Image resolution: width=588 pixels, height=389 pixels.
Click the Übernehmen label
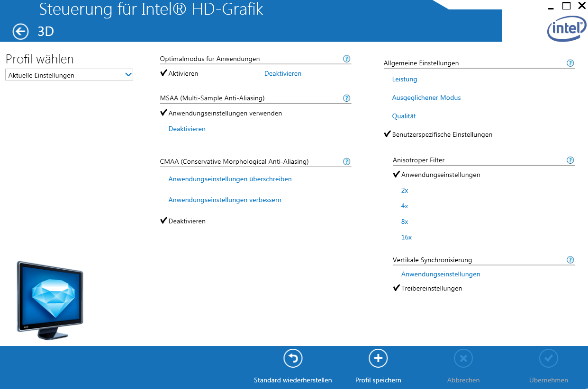coord(549,380)
